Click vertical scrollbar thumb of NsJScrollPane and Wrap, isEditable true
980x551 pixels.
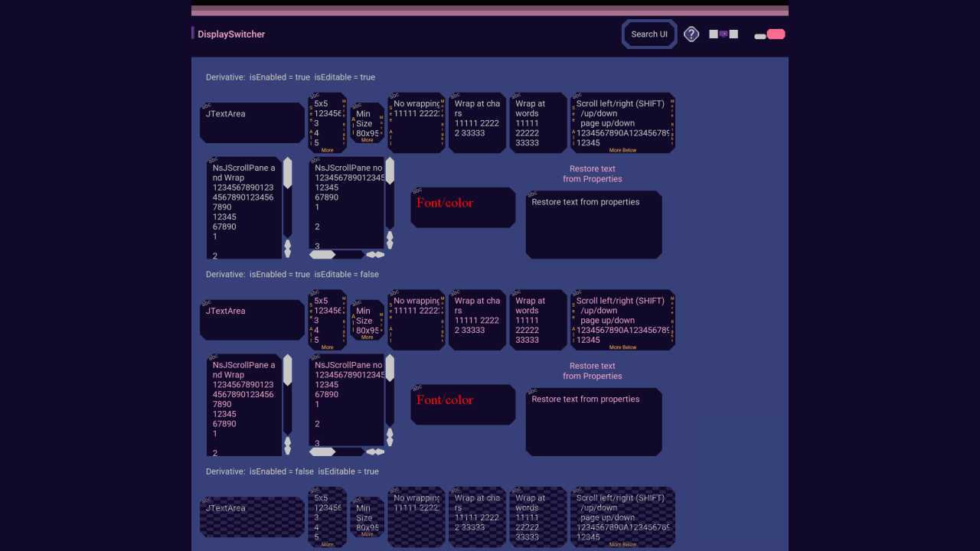point(288,173)
